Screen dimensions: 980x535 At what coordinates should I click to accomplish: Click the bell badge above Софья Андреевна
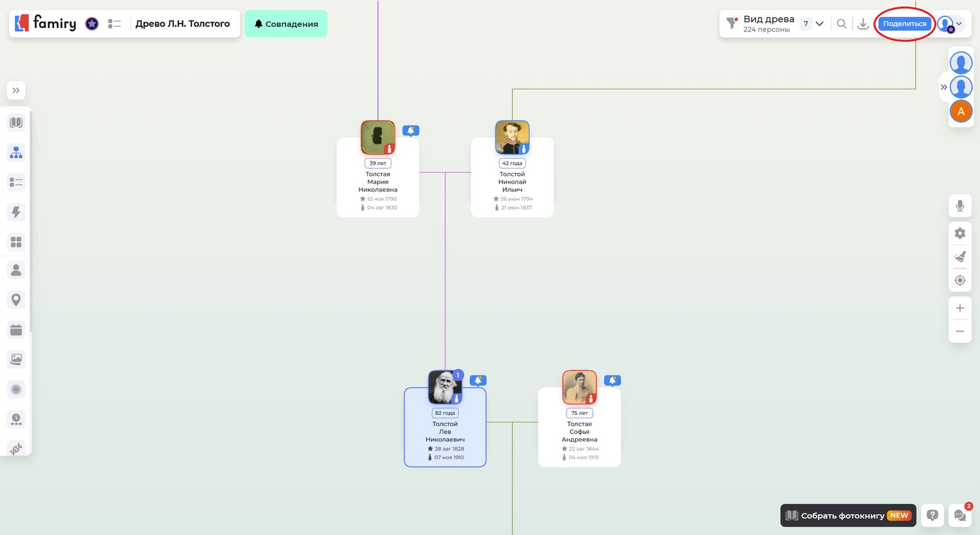pyautogui.click(x=612, y=380)
